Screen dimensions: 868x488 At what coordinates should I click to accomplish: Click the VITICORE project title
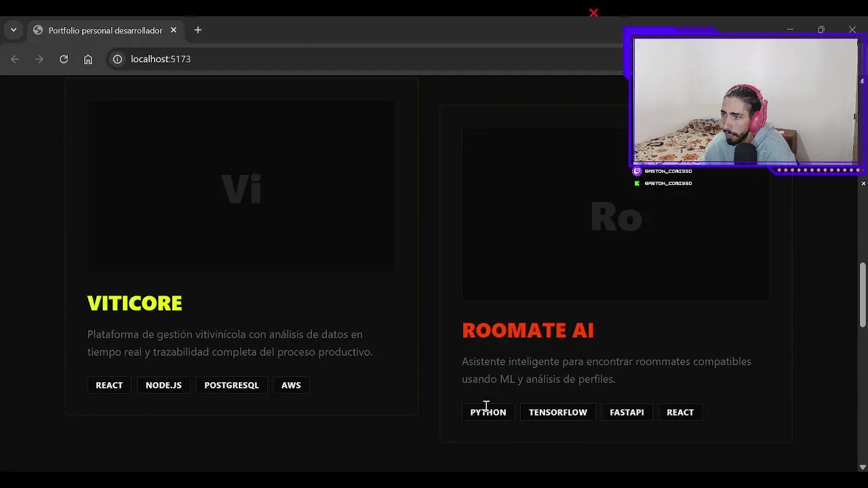click(135, 303)
